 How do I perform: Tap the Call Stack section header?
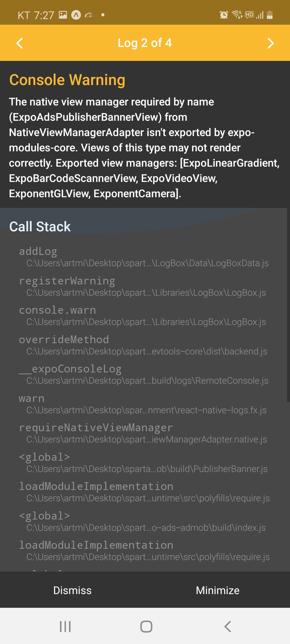40,226
